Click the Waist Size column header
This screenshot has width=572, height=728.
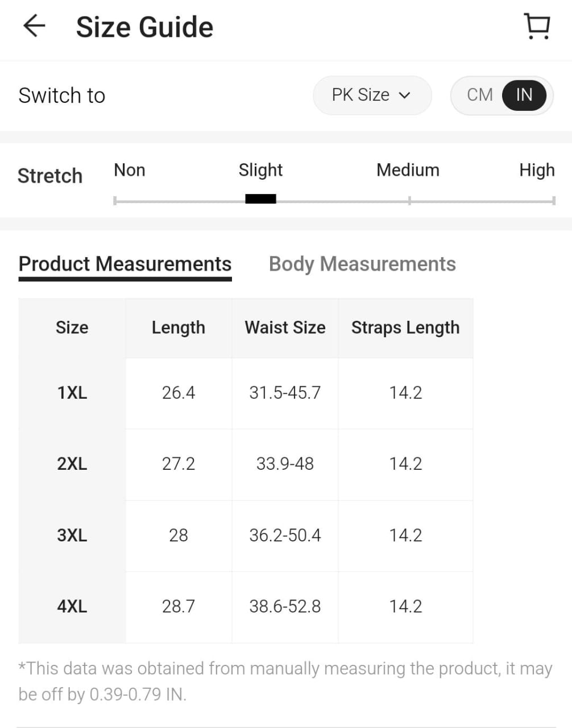[x=285, y=328]
